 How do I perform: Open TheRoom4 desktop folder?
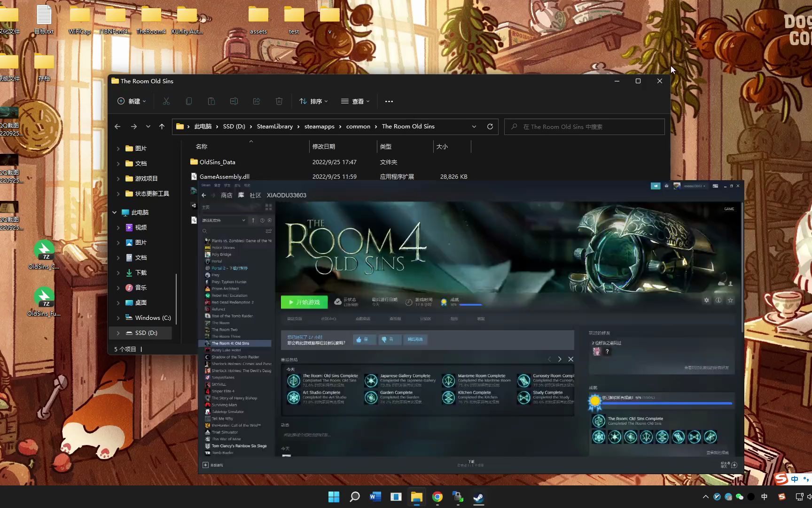[x=151, y=20]
